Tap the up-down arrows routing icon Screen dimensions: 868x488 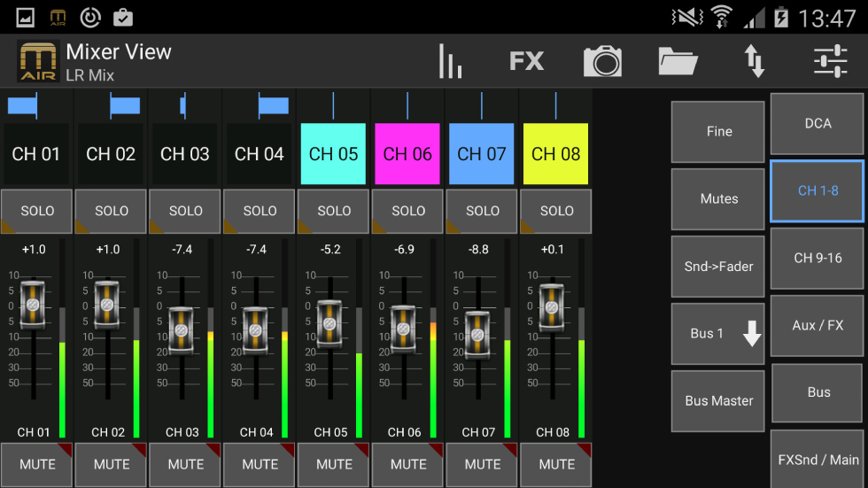754,61
